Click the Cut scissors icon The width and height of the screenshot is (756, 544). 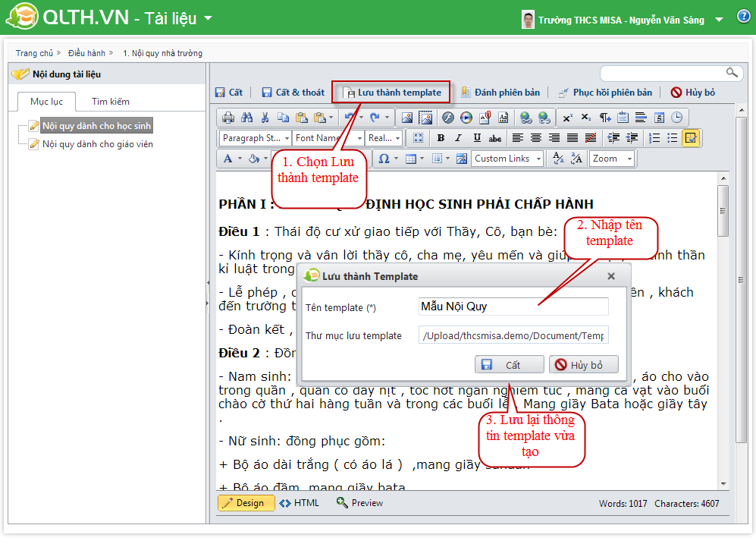pos(265,117)
